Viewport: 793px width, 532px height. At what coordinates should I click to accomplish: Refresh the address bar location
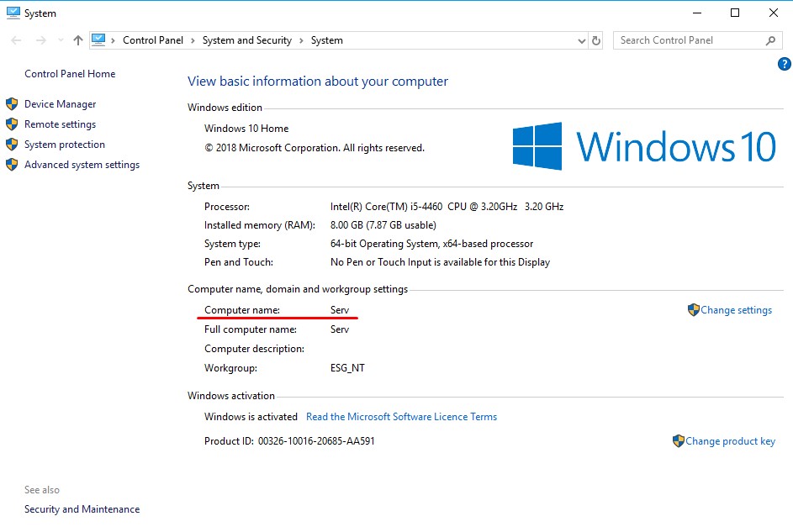point(596,40)
